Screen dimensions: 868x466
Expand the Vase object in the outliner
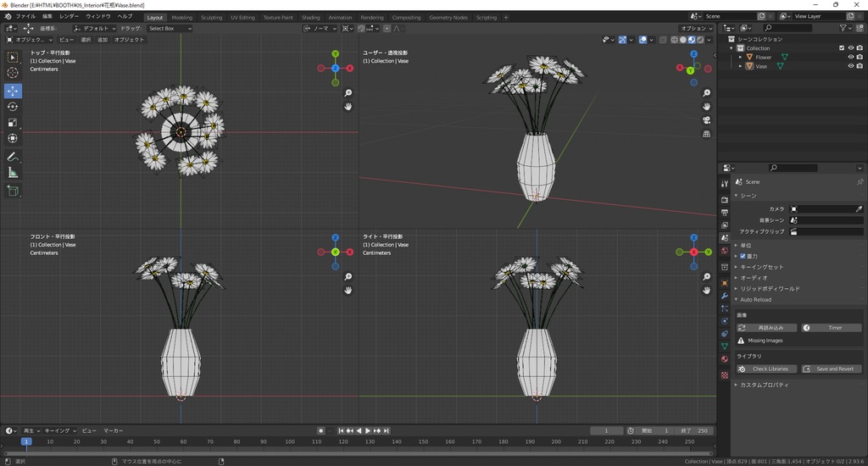[740, 66]
